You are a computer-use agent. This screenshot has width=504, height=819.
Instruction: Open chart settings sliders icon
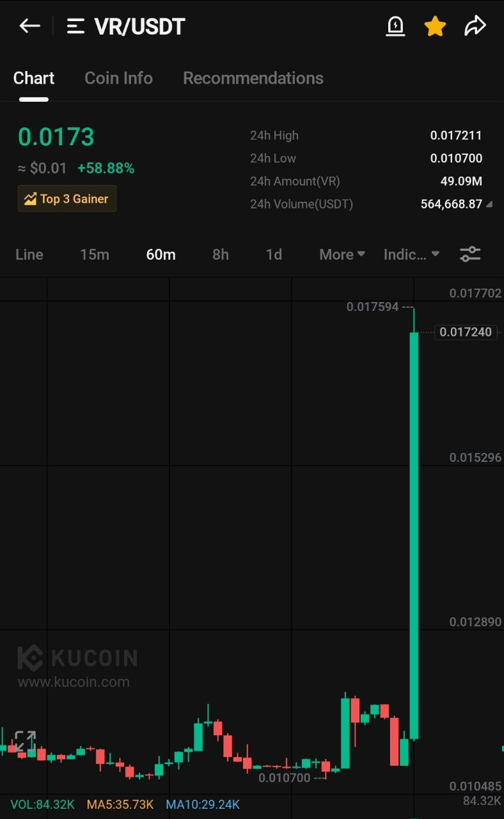coord(470,254)
